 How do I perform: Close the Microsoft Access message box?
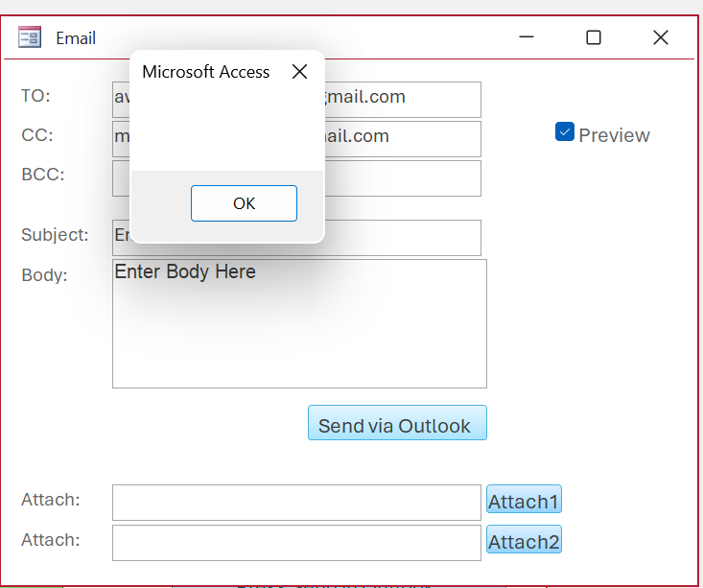tap(300, 72)
